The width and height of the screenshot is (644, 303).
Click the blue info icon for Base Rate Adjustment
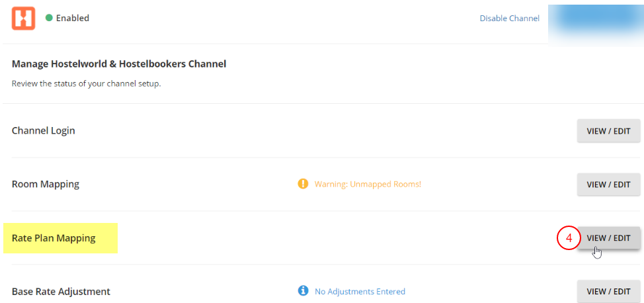[303, 291]
